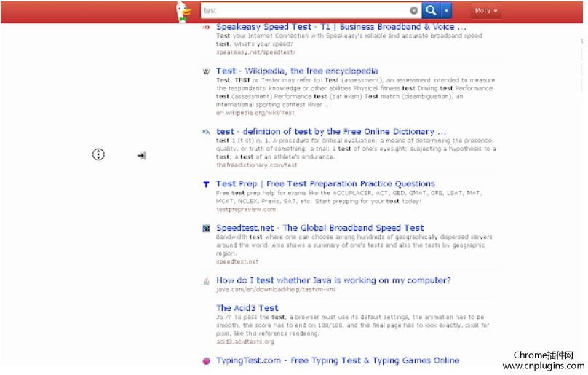Click the magnifying glass search button
The image size is (588, 375).
[432, 10]
